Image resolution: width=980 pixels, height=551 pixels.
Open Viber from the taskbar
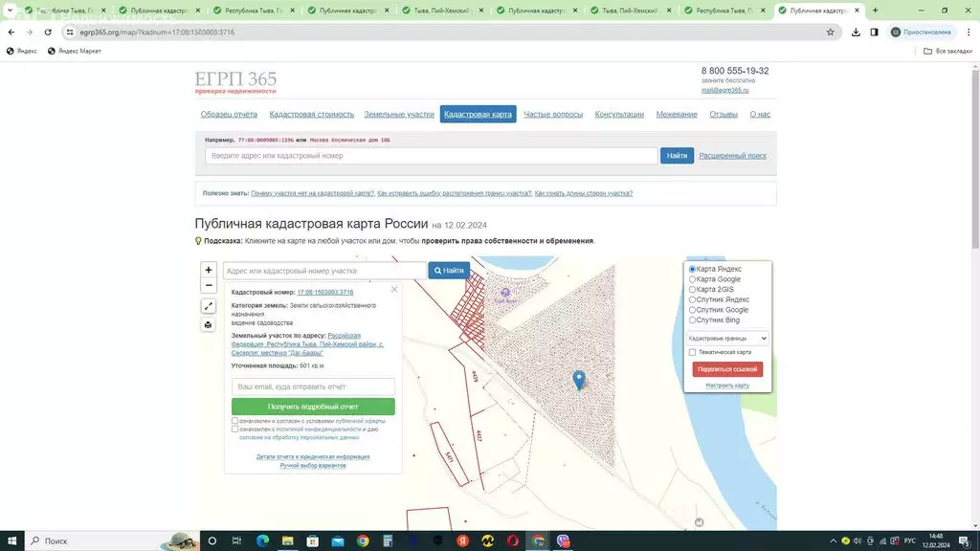pos(563,541)
